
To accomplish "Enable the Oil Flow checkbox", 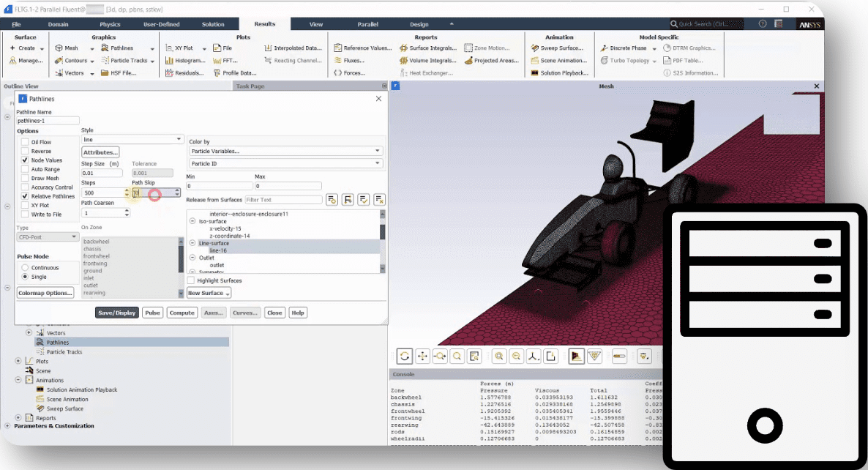I will click(x=25, y=142).
